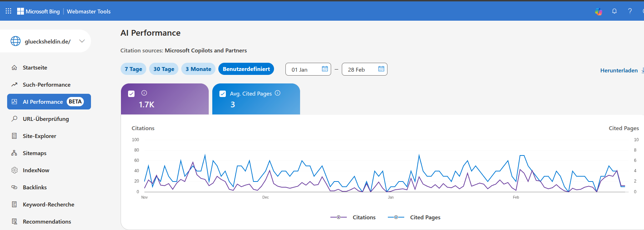This screenshot has height=230, width=644.
Task: Toggle Cited Pages series in chart legend
Action: coord(414,217)
